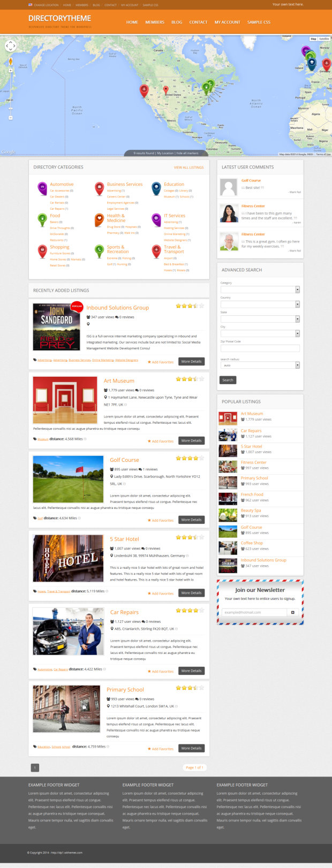Image resolution: width=332 pixels, height=868 pixels.
Task: Click the Search button in Advanced Search
Action: [x=228, y=380]
